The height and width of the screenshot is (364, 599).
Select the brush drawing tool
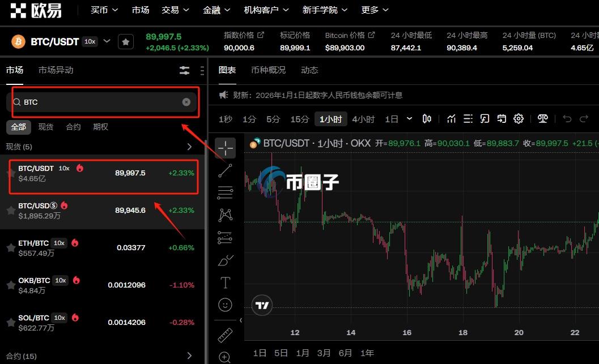pyautogui.click(x=225, y=260)
